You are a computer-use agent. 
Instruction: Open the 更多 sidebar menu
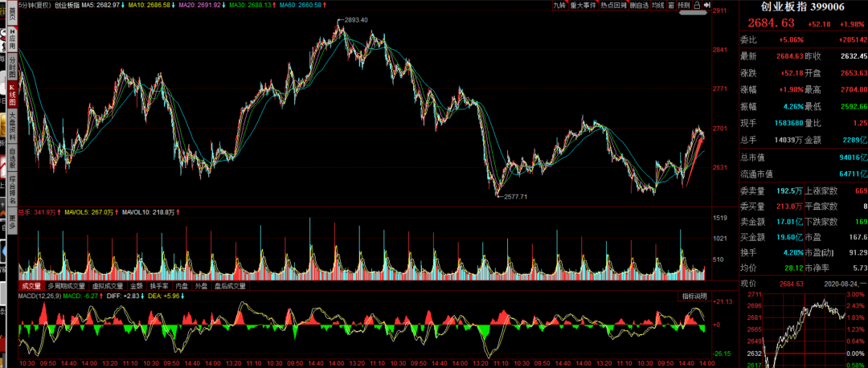click(11, 223)
